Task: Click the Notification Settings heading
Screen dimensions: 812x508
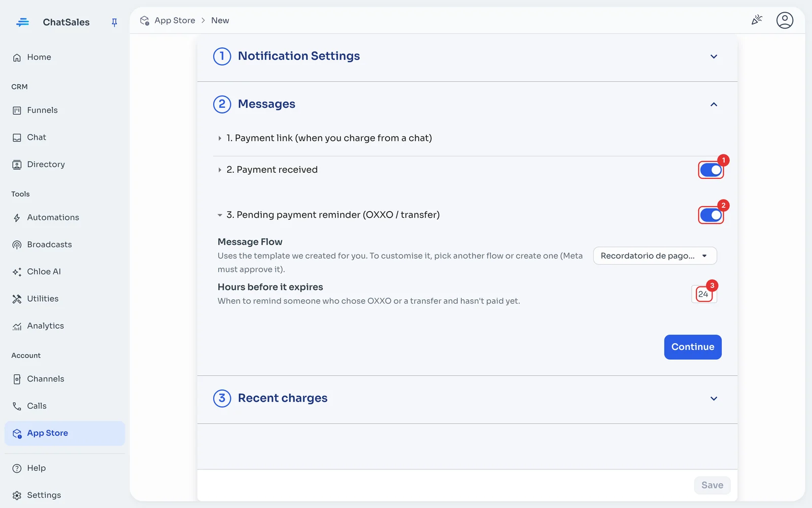Action: point(299,56)
